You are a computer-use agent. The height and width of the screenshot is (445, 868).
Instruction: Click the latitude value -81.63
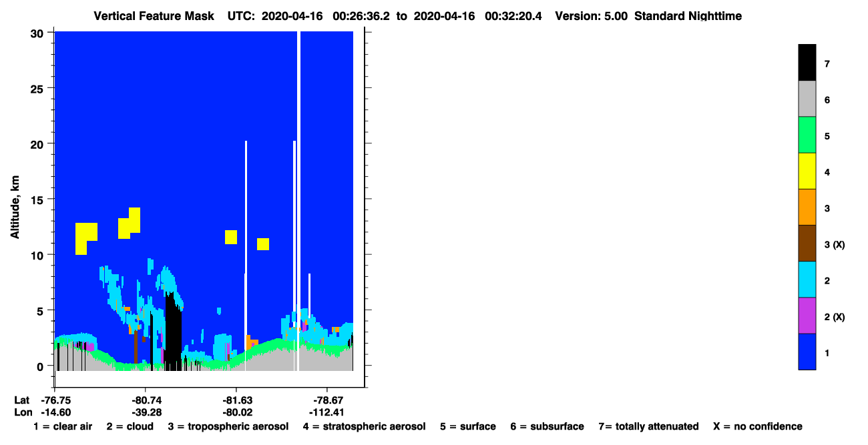(236, 400)
